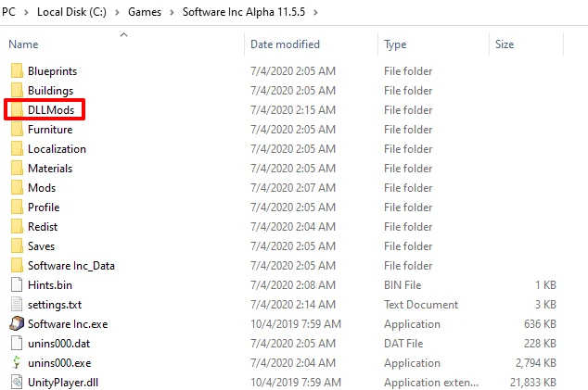Click PC in the address breadcrumb
The height and width of the screenshot is (390, 588).
(x=8, y=12)
